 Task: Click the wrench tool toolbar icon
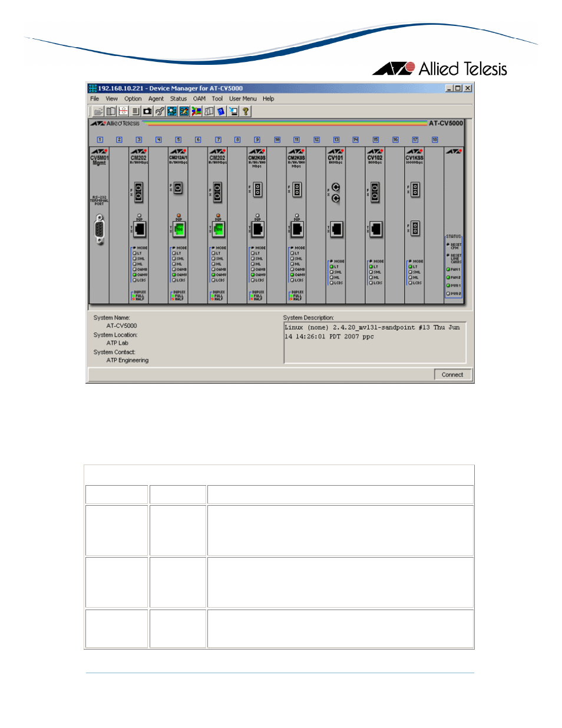pyautogui.click(x=160, y=111)
